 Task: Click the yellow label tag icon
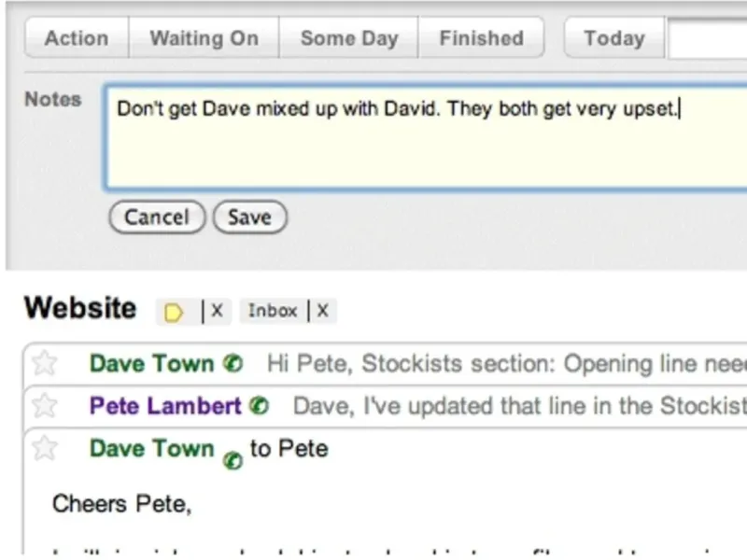click(174, 313)
